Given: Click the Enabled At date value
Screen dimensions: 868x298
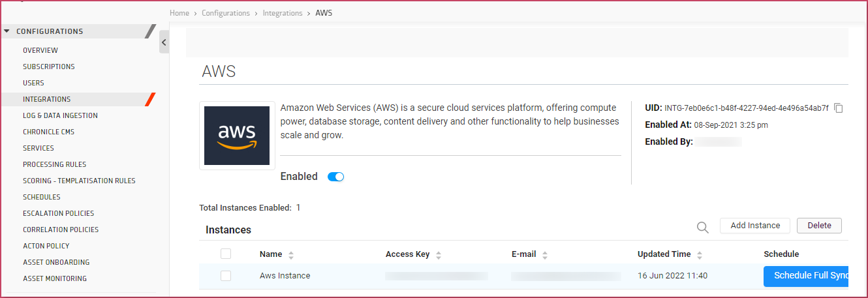Looking at the screenshot, I should [731, 125].
